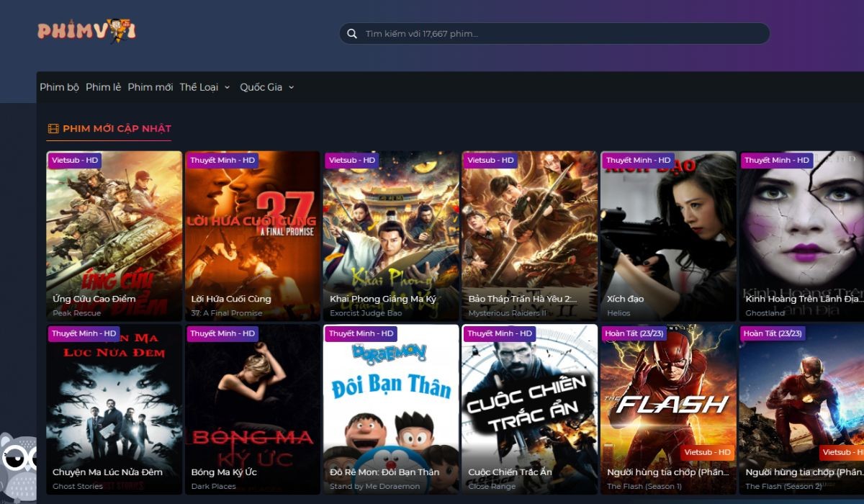Image resolution: width=864 pixels, height=504 pixels.
Task: Expand the Thể Loại dropdown
Action: click(204, 87)
